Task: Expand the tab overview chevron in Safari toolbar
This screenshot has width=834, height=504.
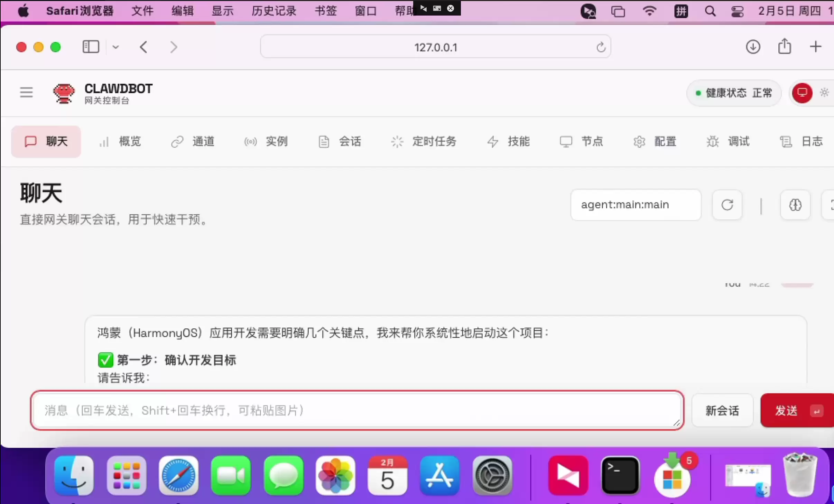Action: coord(115,47)
